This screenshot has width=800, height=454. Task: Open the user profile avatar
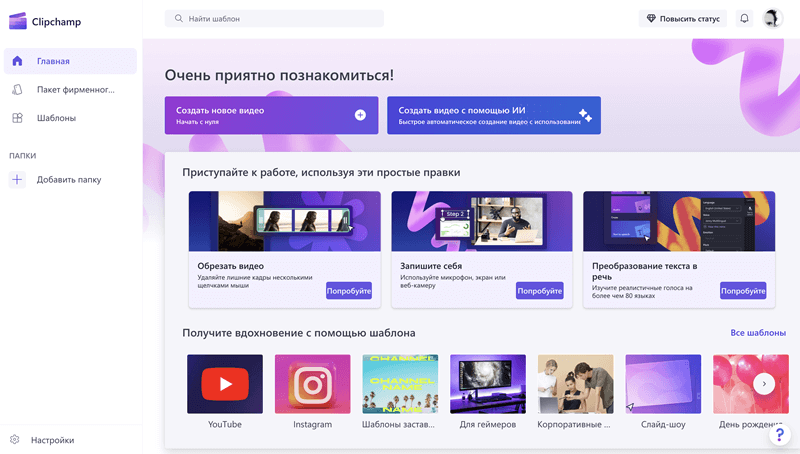[772, 18]
